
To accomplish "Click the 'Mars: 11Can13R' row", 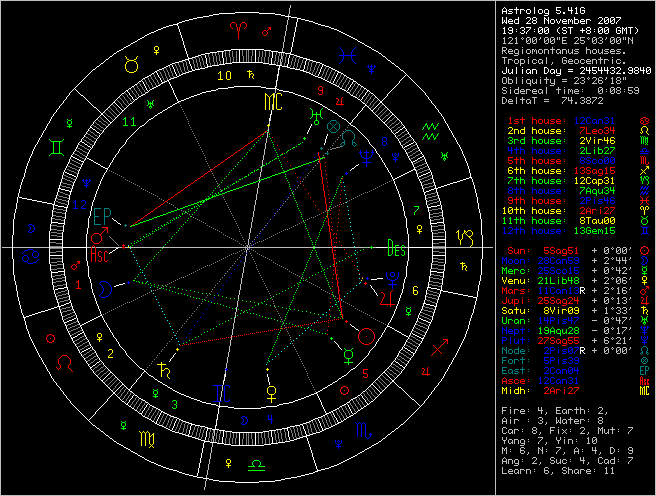I will click(x=576, y=291).
